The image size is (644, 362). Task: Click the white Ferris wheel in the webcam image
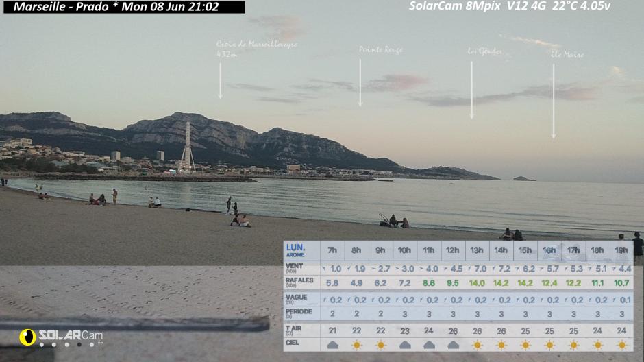pyautogui.click(x=187, y=147)
